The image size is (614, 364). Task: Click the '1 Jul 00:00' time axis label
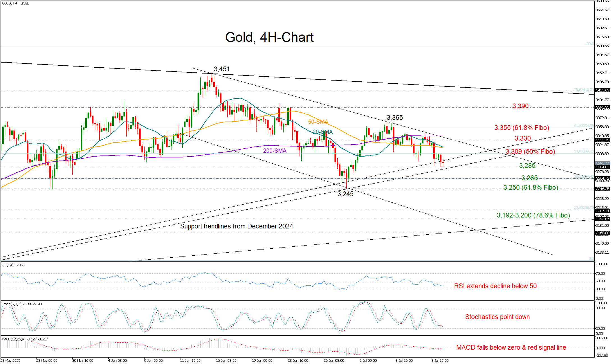coord(368,360)
